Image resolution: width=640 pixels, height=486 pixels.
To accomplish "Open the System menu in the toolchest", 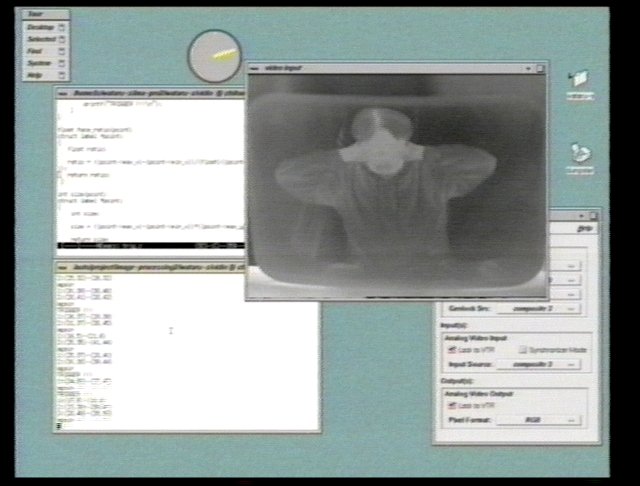I will pos(41,63).
